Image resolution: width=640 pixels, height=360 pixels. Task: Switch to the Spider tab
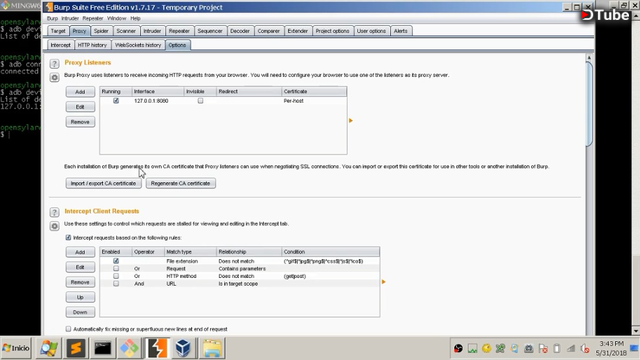click(101, 31)
